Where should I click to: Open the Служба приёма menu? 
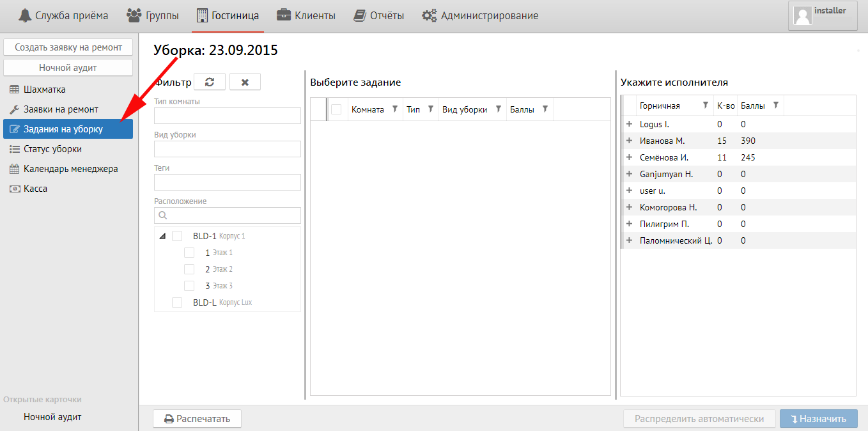[x=63, y=15]
